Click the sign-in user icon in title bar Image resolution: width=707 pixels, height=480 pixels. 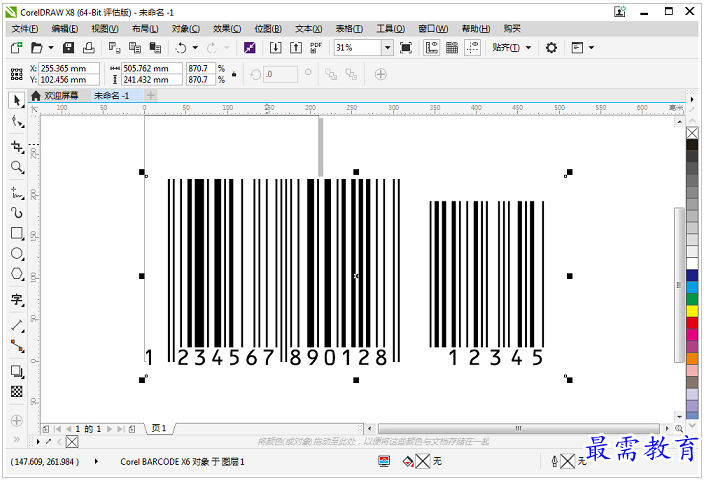coord(620,12)
